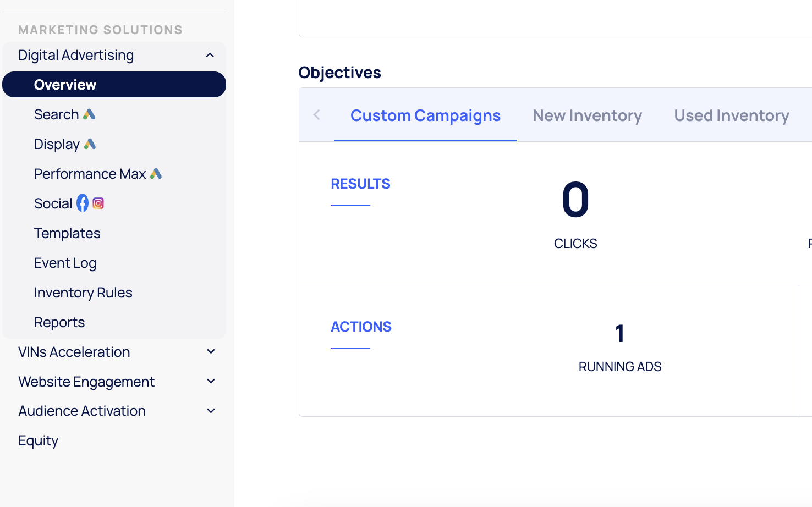Screen dimensions: 812x507
Task: Expand the VINs Acceleration menu
Action: 211,352
